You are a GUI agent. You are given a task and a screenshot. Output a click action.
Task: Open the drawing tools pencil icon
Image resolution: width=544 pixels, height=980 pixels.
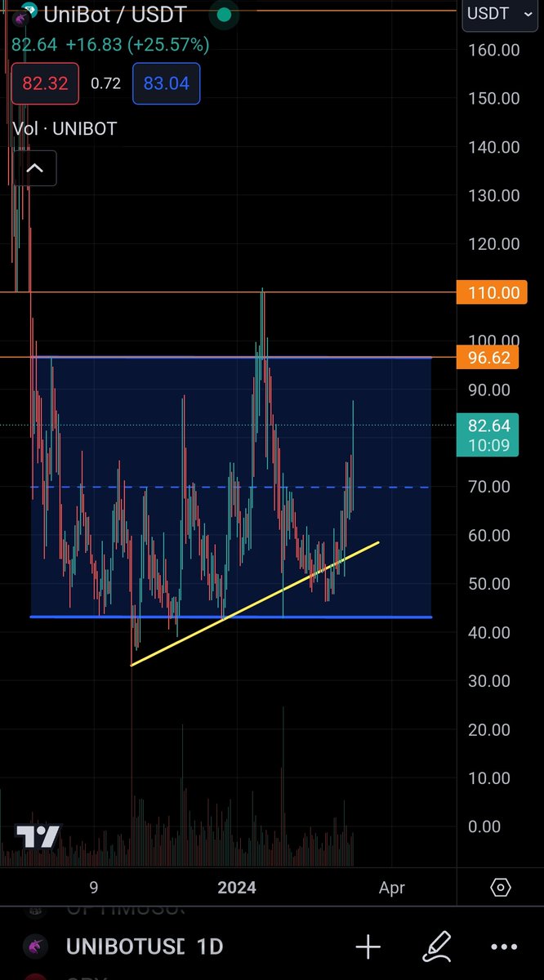coord(437,947)
